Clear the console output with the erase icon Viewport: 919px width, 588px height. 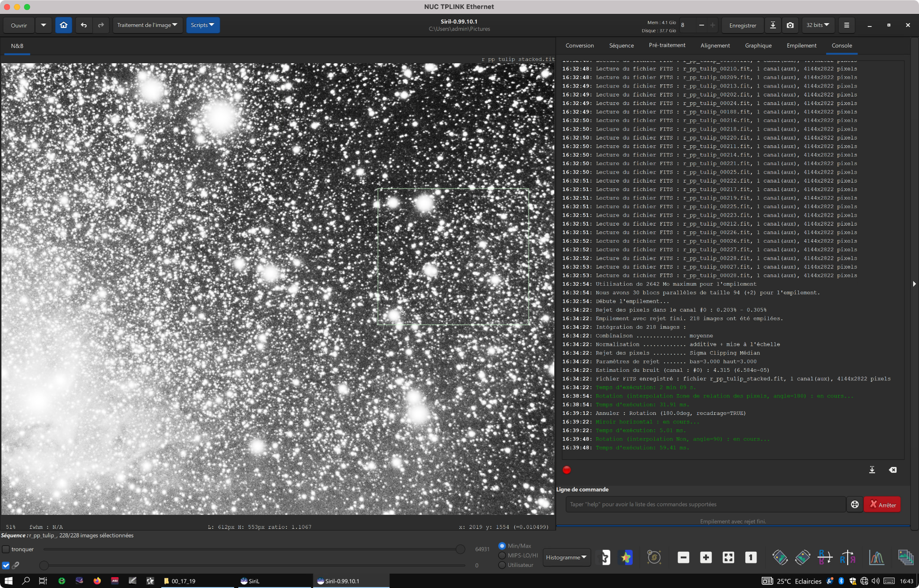click(x=893, y=470)
